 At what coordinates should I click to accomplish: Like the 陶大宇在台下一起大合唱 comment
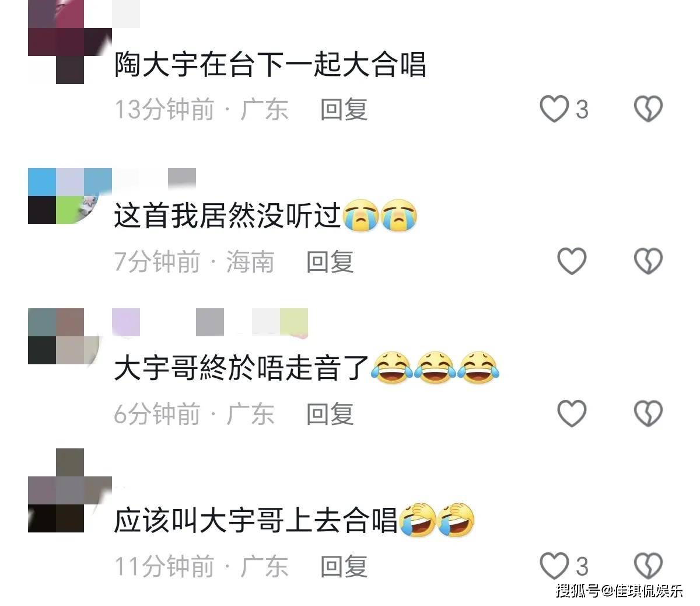554,109
